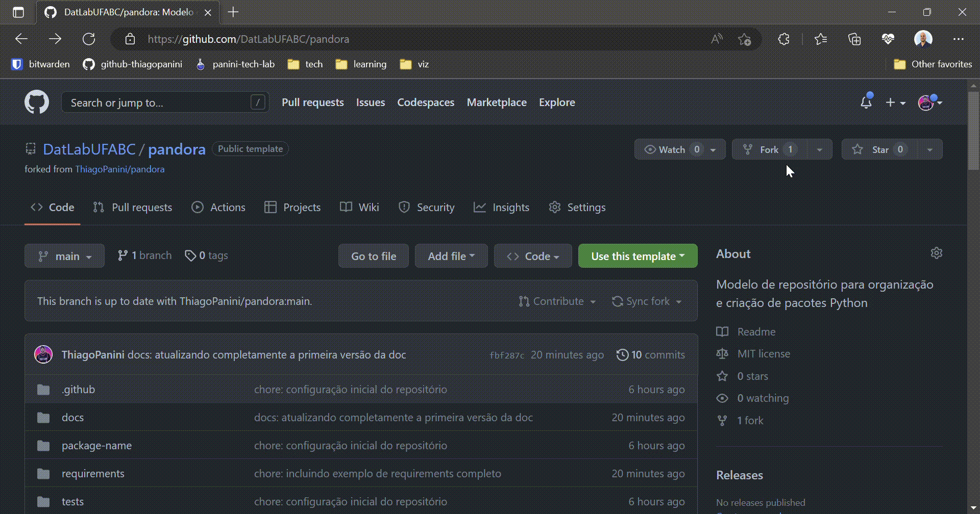View the 10 commits history link

click(x=651, y=355)
